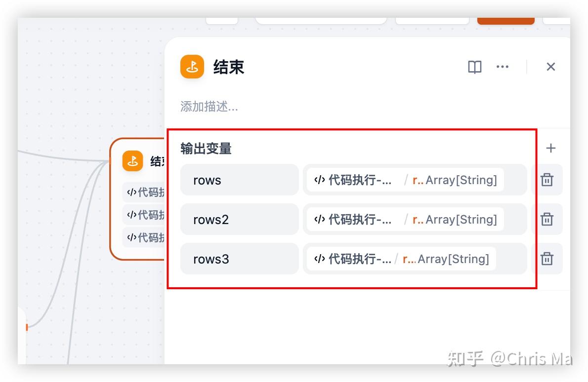Image resolution: width=588 pixels, height=382 pixels.
Task: Click the orange button in top toolbar
Action: [x=505, y=21]
